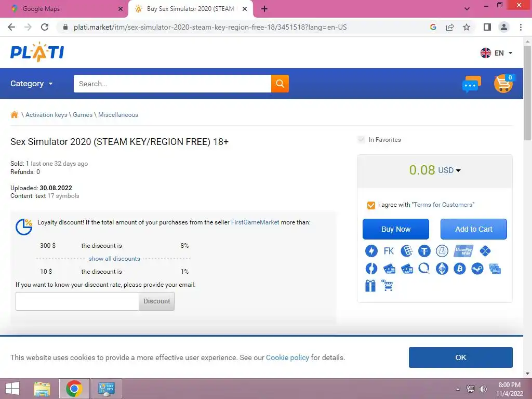
Task: Open the Terms for Customers link
Action: pyautogui.click(x=443, y=205)
